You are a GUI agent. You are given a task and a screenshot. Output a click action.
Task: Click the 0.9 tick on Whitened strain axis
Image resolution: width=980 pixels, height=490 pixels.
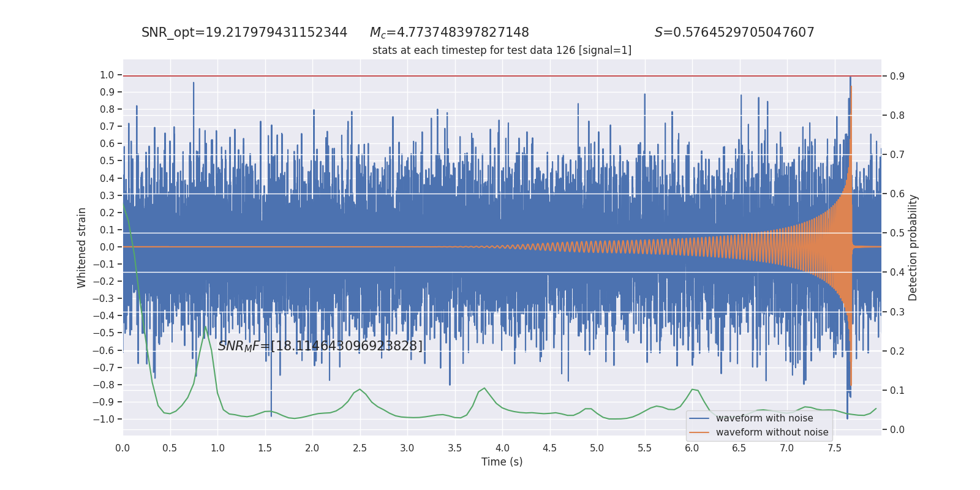click(107, 92)
